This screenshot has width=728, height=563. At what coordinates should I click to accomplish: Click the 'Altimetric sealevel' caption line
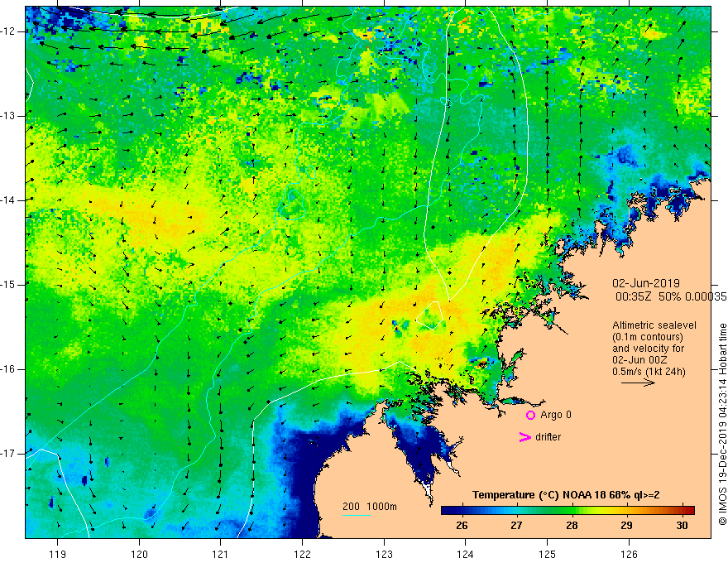(654, 325)
